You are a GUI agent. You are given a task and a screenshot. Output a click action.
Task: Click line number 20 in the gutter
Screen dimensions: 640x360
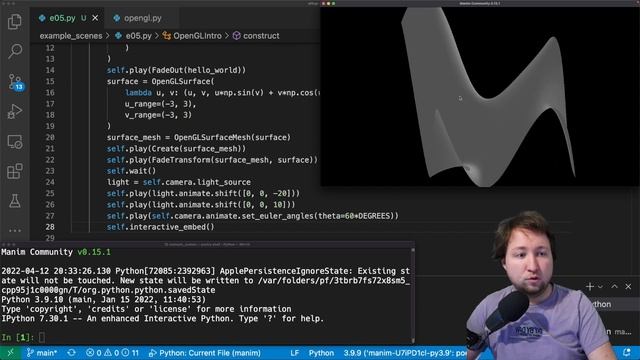50,138
